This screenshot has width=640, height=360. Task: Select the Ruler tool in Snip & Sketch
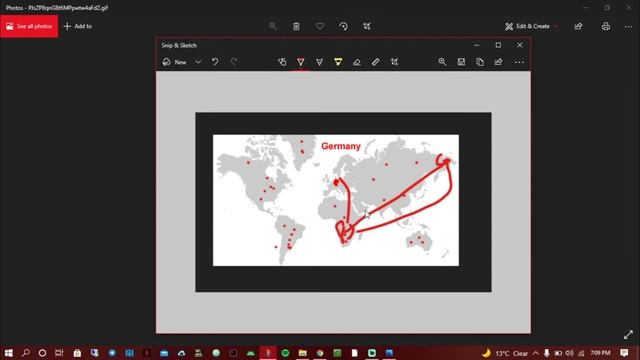coord(376,62)
